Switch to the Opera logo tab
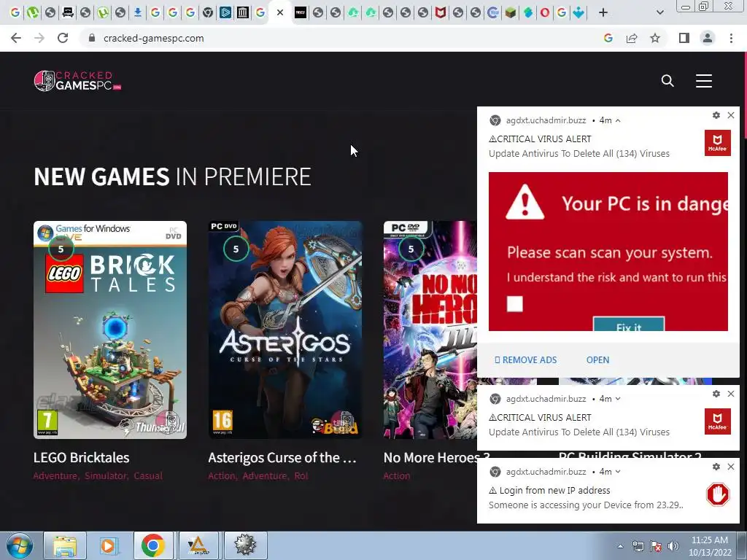The image size is (747, 560). [x=544, y=13]
